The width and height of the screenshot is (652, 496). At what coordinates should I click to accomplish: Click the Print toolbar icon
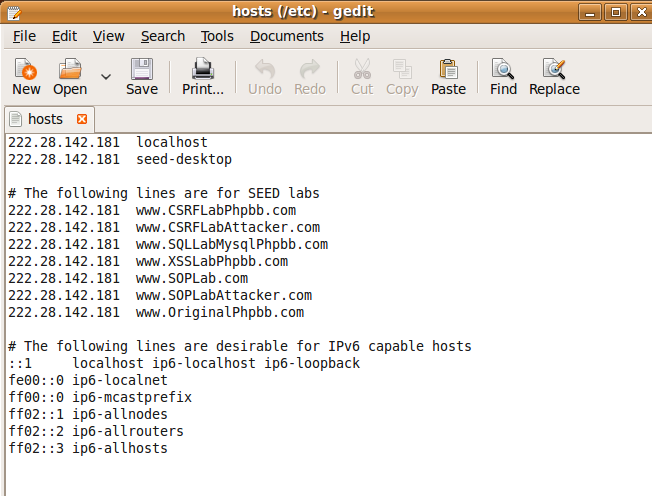coord(203,69)
